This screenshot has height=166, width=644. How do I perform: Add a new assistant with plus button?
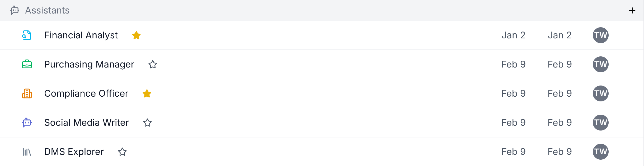[x=632, y=11]
